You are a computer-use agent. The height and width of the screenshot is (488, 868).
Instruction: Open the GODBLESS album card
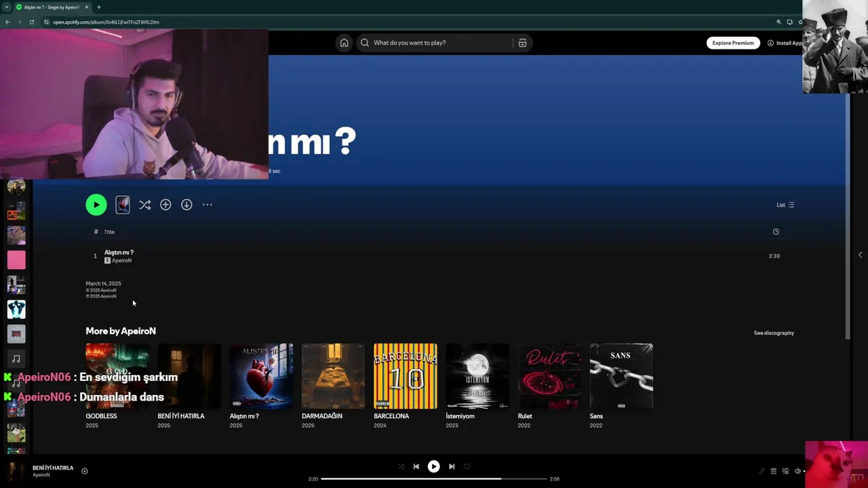point(117,386)
